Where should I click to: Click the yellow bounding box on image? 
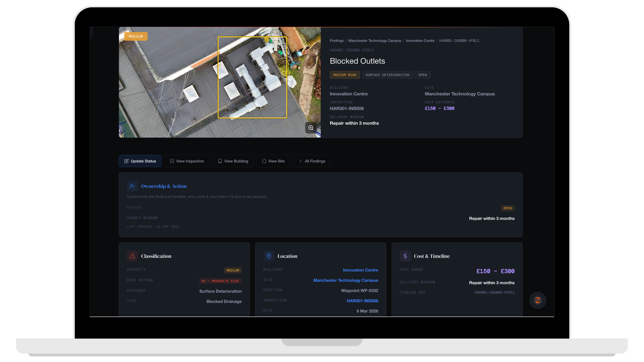tap(252, 77)
